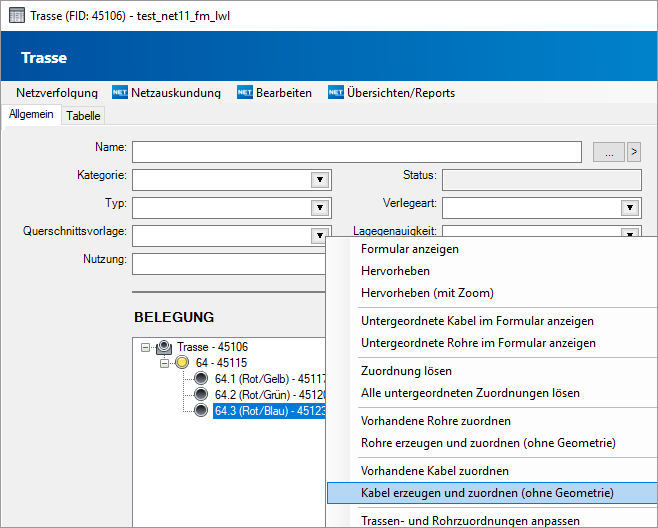The image size is (658, 528).
Task: Collapse the 64 - 45115 tree node
Action: tap(164, 363)
